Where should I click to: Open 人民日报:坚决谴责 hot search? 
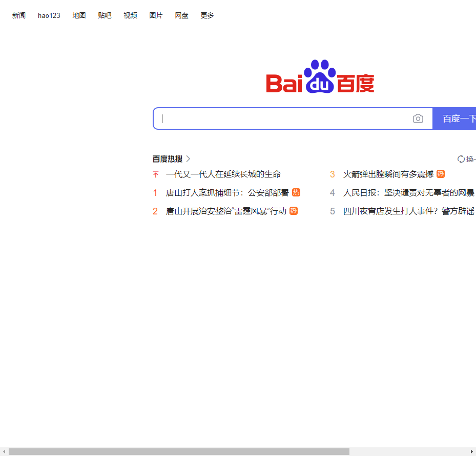[x=409, y=193]
